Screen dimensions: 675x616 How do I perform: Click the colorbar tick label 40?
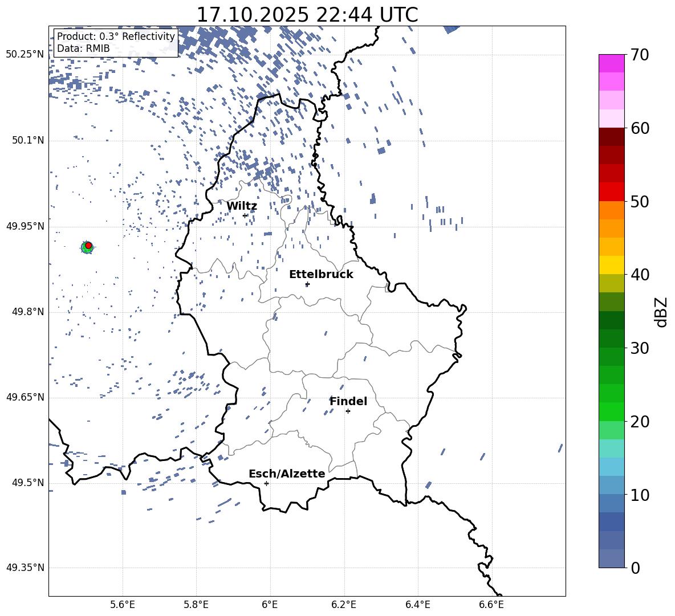coord(640,275)
